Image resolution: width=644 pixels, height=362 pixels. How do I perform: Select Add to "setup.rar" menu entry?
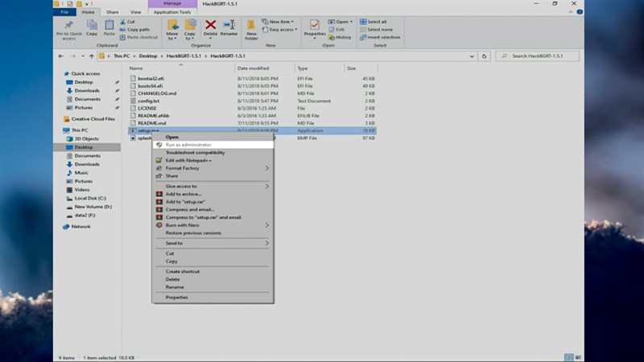point(184,201)
